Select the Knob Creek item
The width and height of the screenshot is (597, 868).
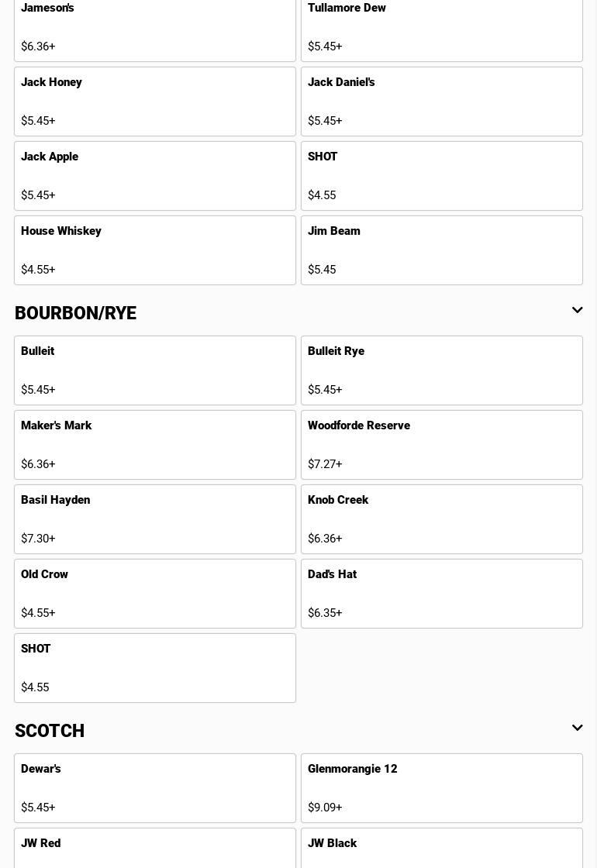click(x=441, y=519)
